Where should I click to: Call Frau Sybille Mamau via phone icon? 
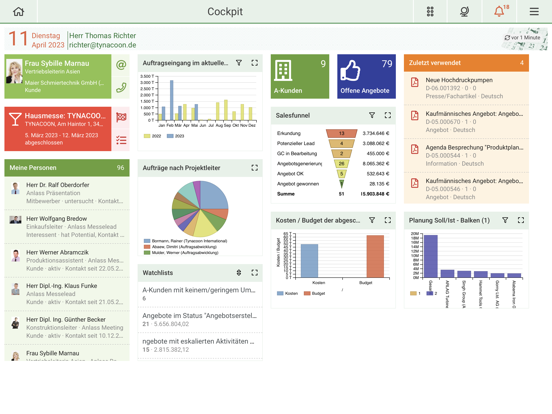tap(121, 87)
